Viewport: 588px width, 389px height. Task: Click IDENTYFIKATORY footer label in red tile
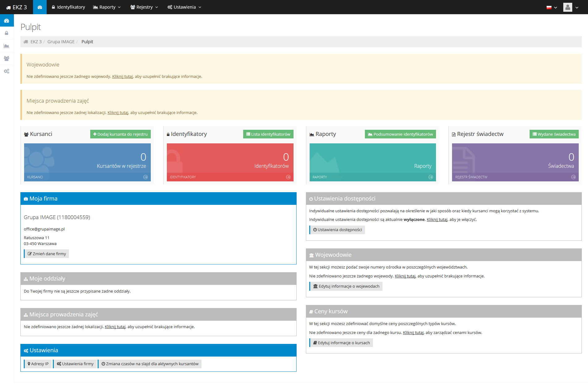pos(183,177)
